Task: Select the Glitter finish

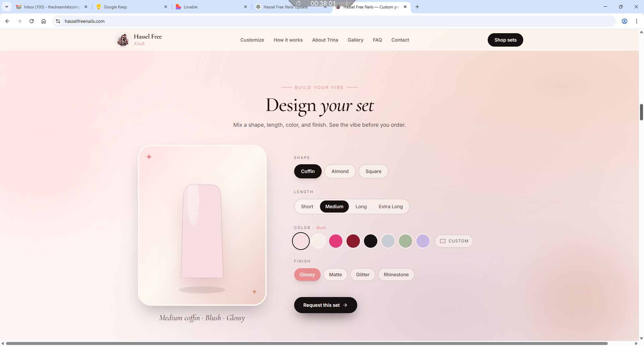Action: point(363,275)
